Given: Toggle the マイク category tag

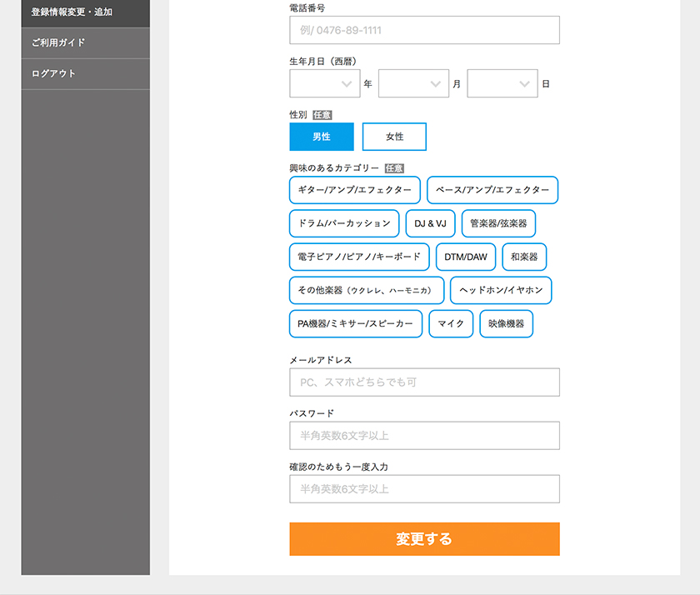Looking at the screenshot, I should pyautogui.click(x=451, y=323).
